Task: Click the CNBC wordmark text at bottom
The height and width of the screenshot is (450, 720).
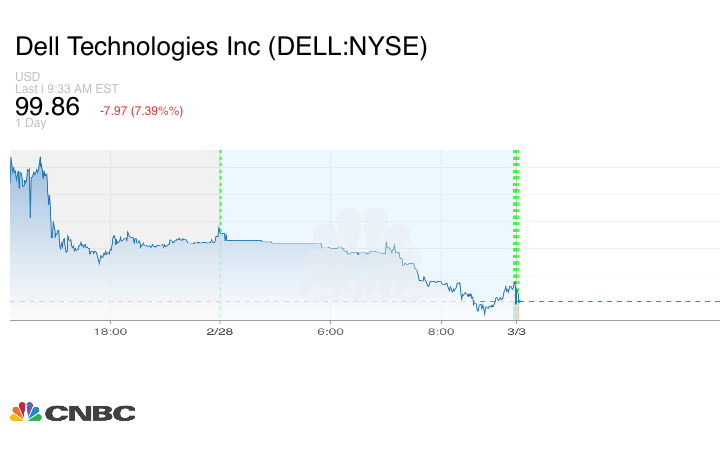Action: (x=89, y=412)
